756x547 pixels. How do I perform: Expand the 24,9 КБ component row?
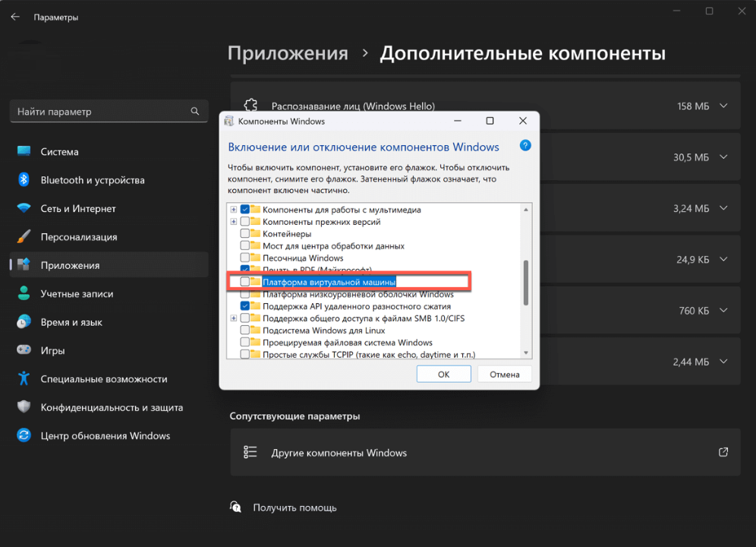[x=723, y=259]
